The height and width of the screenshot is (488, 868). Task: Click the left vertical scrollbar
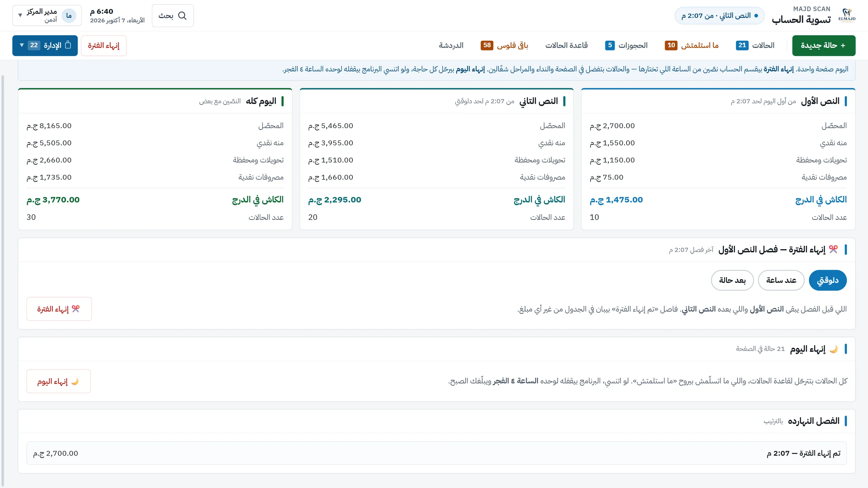[x=3, y=281]
